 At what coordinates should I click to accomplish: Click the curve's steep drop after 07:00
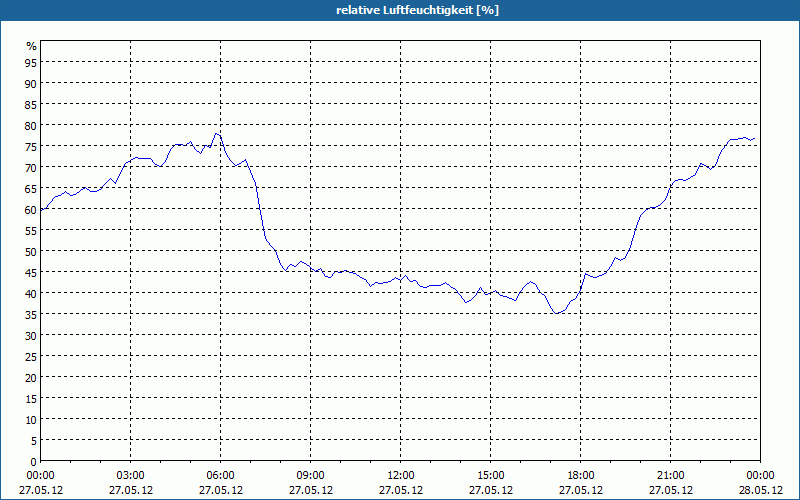pos(260,212)
